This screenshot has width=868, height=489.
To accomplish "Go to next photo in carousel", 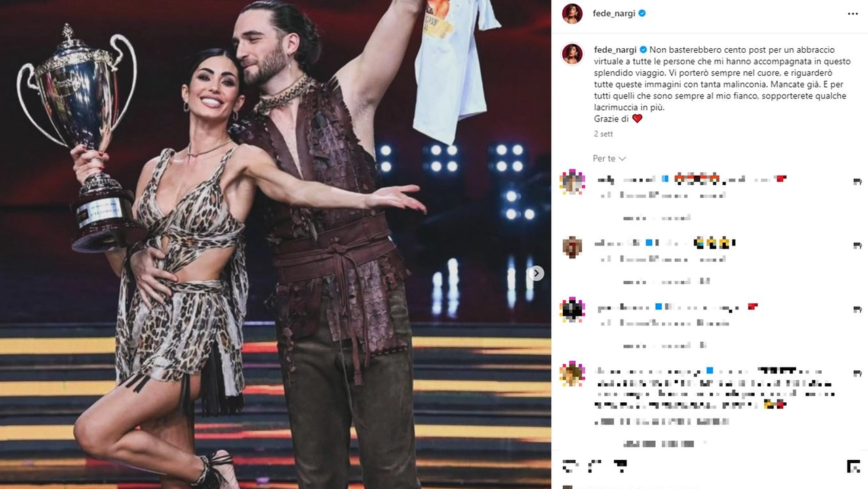I will tap(536, 273).
